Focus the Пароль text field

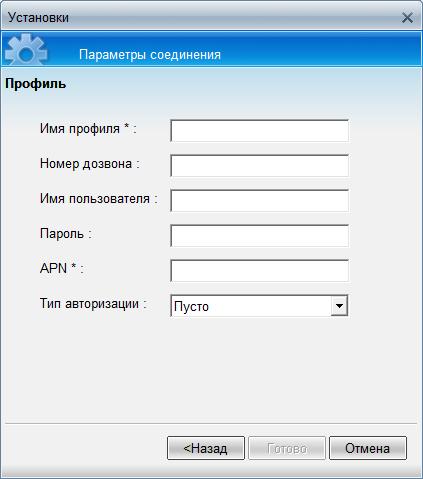tap(259, 236)
